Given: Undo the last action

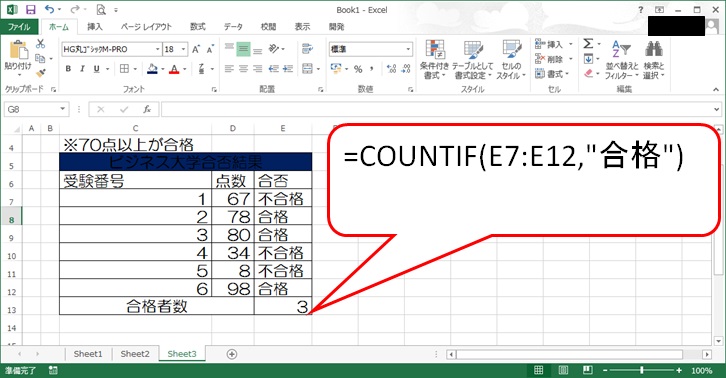Looking at the screenshot, I should pyautogui.click(x=50, y=9).
